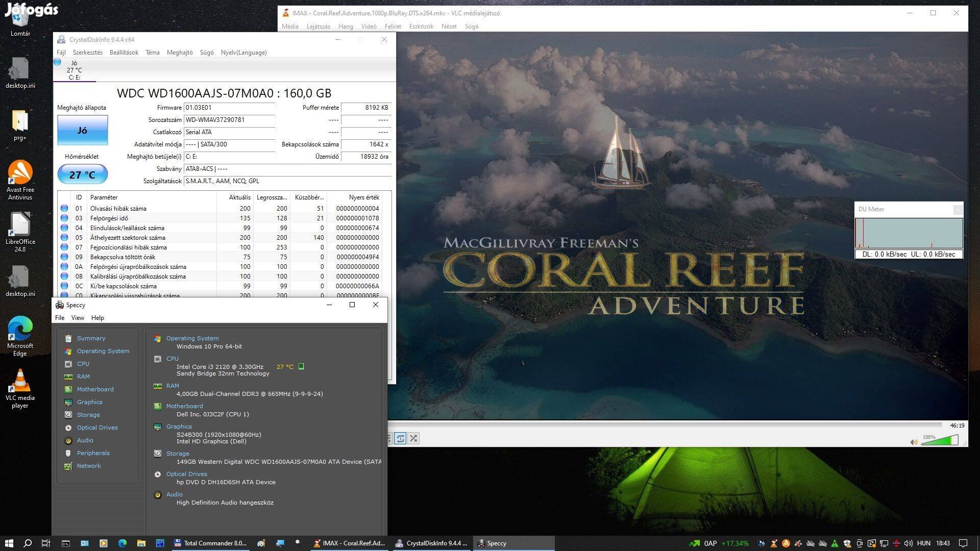Open Graphics heading link in Speccy summary
980x551 pixels.
(179, 427)
